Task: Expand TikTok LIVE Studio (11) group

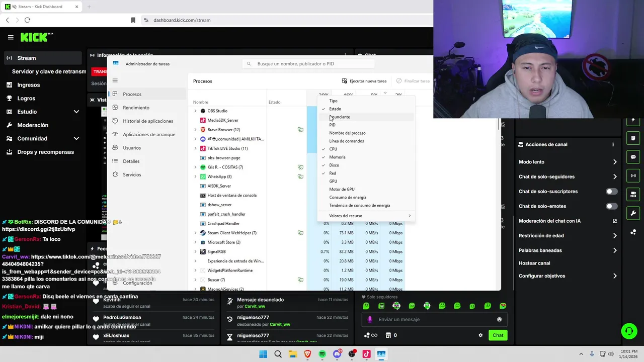Action: [195, 148]
